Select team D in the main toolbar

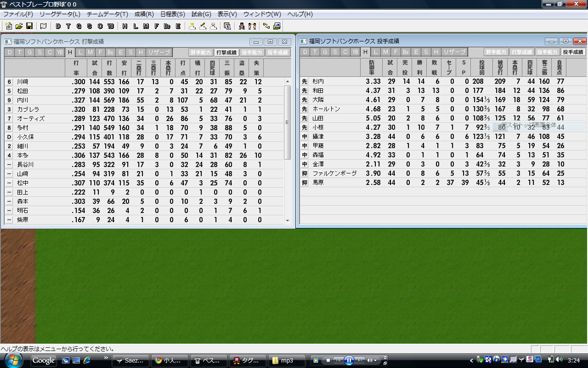click(x=58, y=26)
